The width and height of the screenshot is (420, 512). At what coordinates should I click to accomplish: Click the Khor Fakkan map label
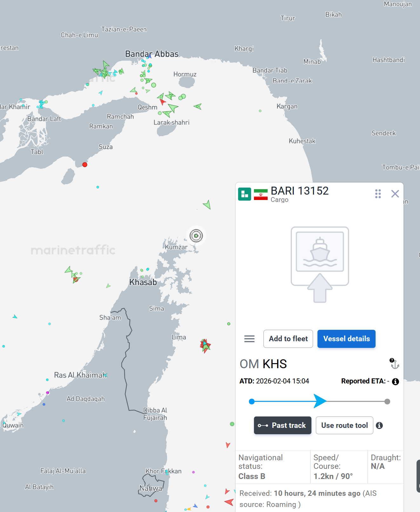(x=163, y=471)
